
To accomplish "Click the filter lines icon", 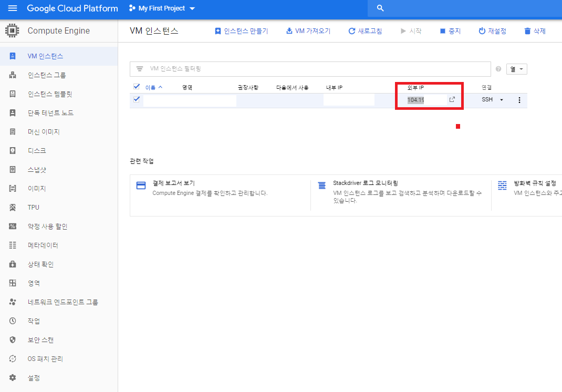I will [140, 69].
